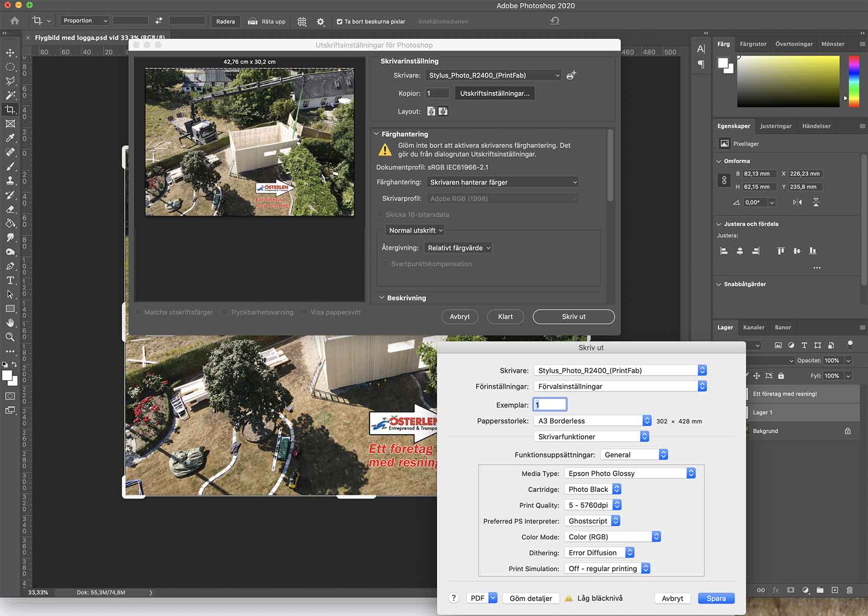Select the Move tool
868x616 pixels.
[10, 53]
